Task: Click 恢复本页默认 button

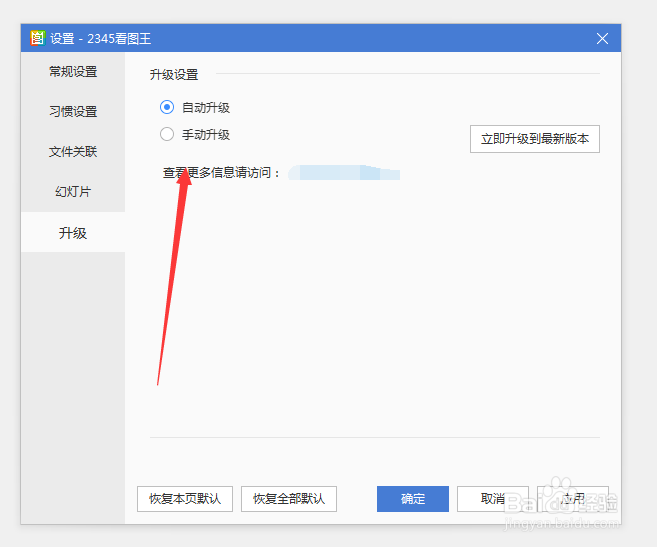Action: (185, 499)
